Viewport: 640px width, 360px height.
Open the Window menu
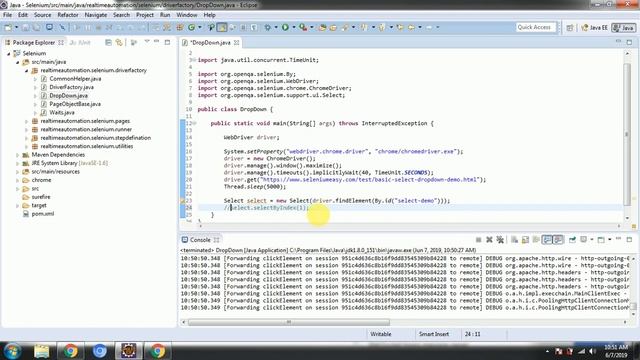pyautogui.click(x=187, y=15)
